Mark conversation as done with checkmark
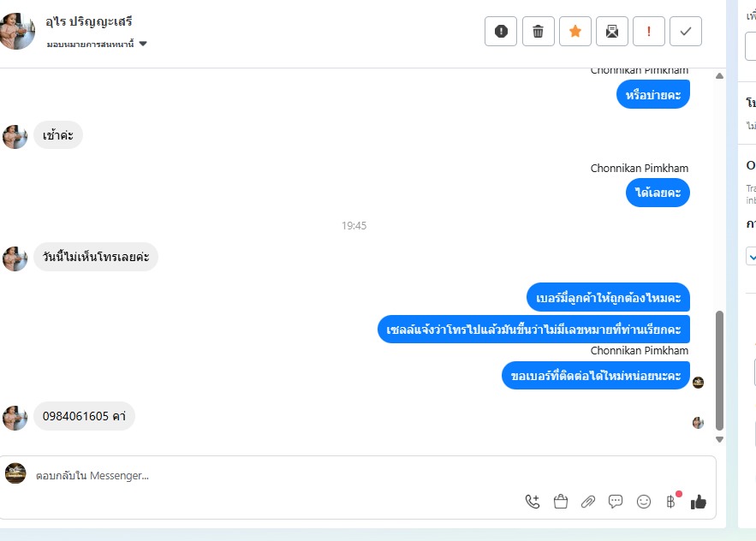756x541 pixels. tap(685, 32)
